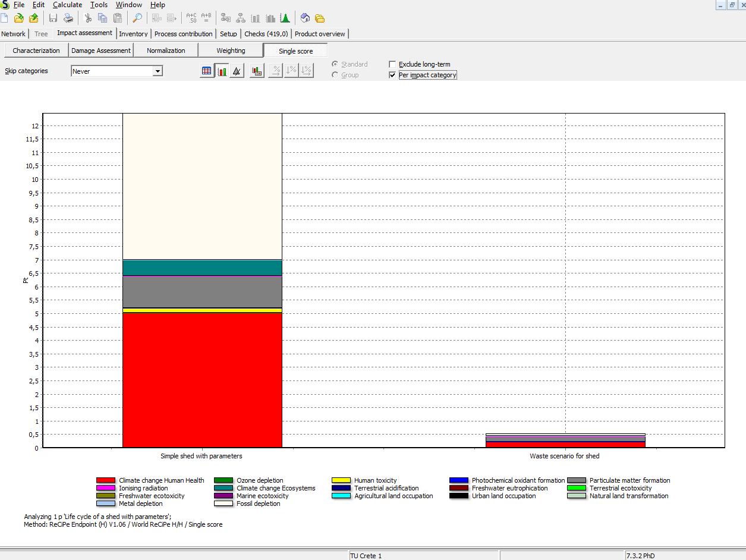
Task: Select the Group radio button
Action: tap(335, 75)
